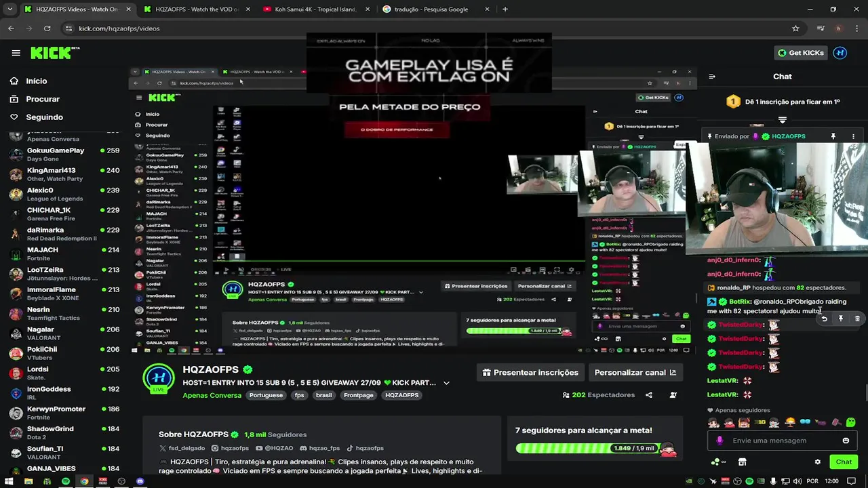Open CHICHAR_1K channel in sidebar
The width and height of the screenshot is (868, 488).
(63, 214)
